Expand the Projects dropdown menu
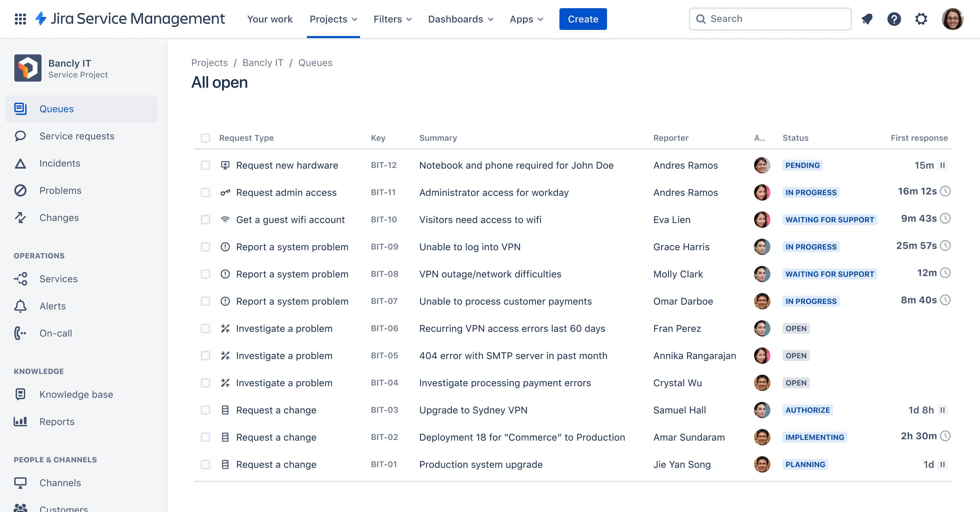 pyautogui.click(x=334, y=19)
